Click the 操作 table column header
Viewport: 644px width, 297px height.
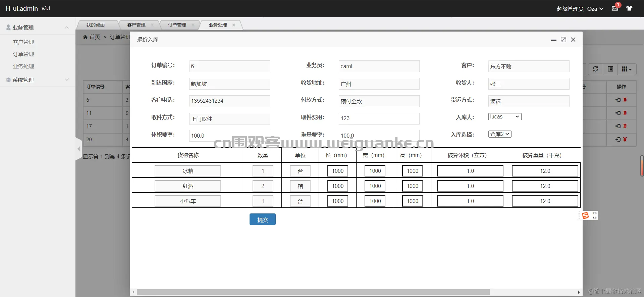[x=621, y=87]
